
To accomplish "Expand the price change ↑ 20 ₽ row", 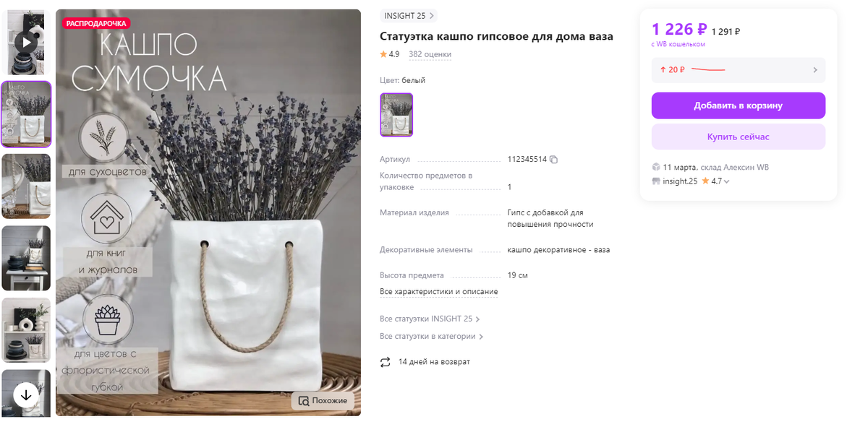I will pos(738,70).
